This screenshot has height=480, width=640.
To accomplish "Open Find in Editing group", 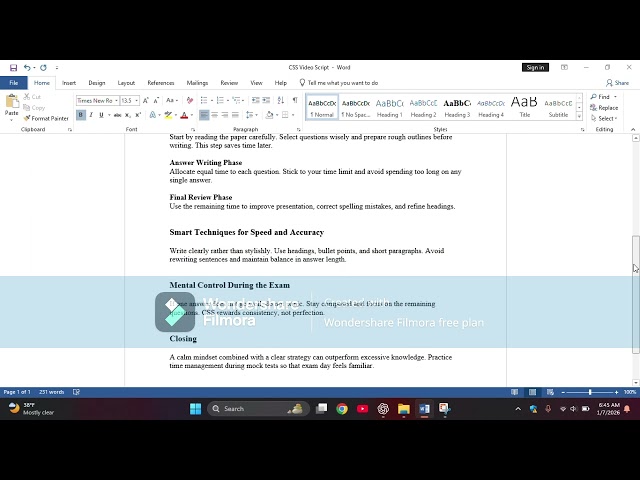I will click(600, 97).
